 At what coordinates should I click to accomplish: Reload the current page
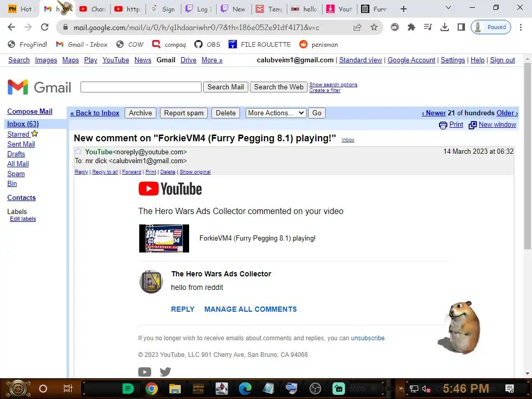coord(45,27)
